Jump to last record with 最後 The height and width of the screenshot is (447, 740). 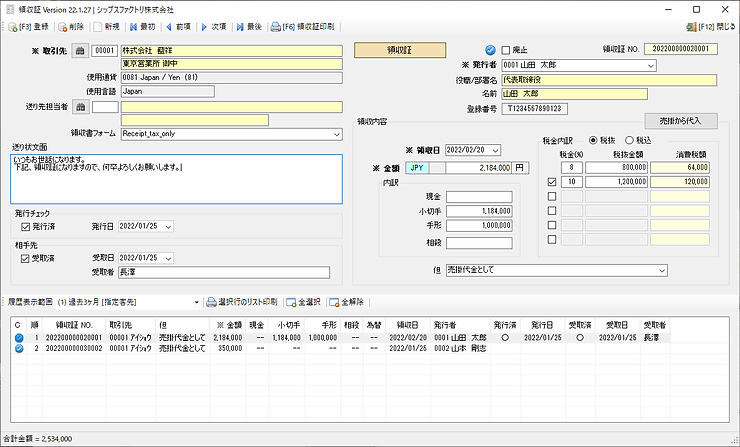pyautogui.click(x=249, y=27)
